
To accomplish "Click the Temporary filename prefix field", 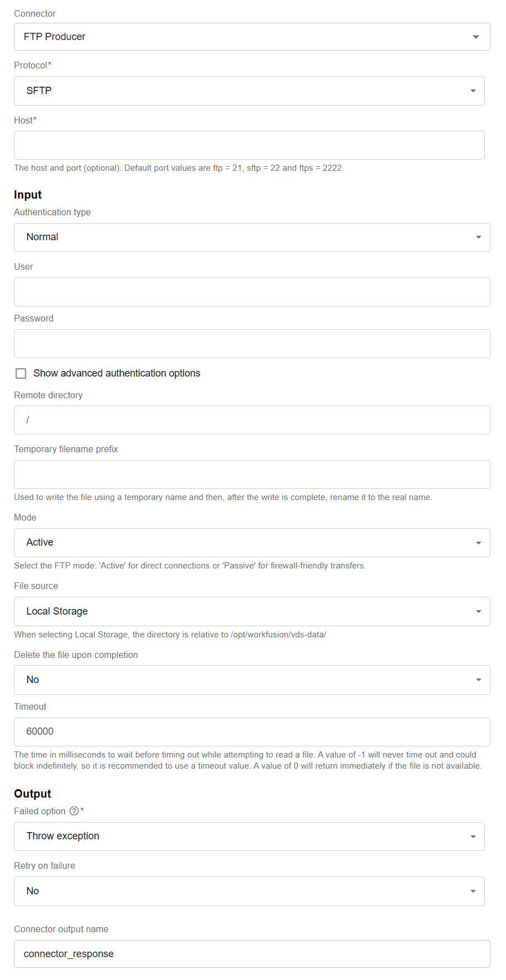I will tap(252, 474).
